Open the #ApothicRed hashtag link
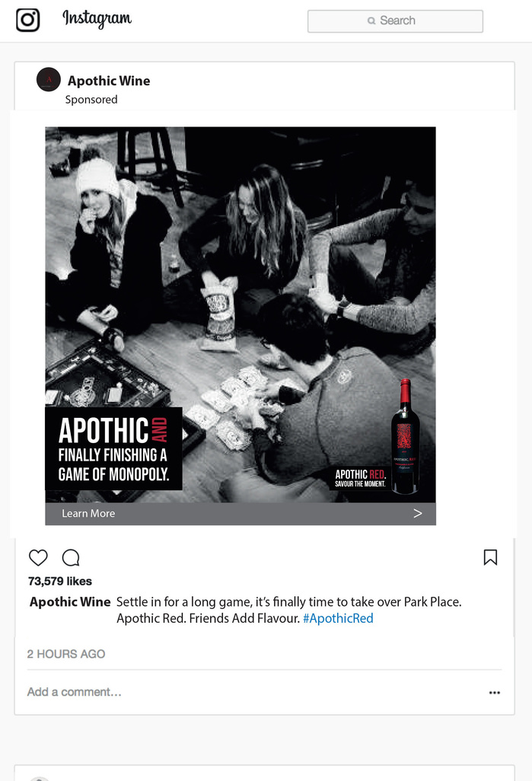Screen dimensions: 532x781 [x=338, y=619]
